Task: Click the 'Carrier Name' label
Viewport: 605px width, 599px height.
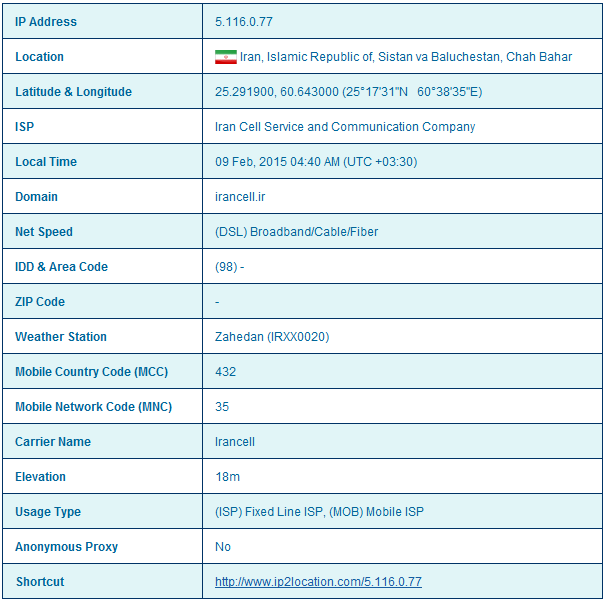Action: pos(53,442)
